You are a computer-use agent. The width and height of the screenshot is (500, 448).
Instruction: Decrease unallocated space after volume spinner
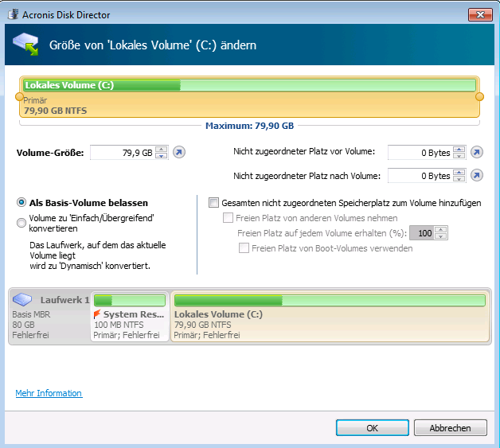coord(459,178)
